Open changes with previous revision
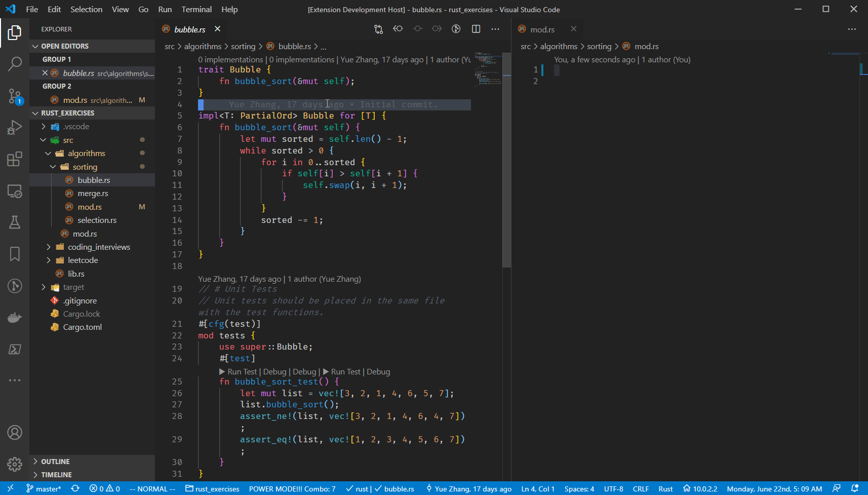This screenshot has width=868, height=495. 398,29
